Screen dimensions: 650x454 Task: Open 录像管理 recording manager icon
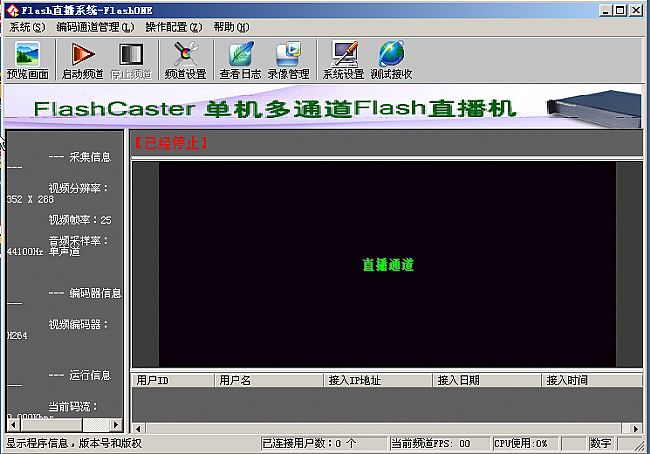pos(289,60)
